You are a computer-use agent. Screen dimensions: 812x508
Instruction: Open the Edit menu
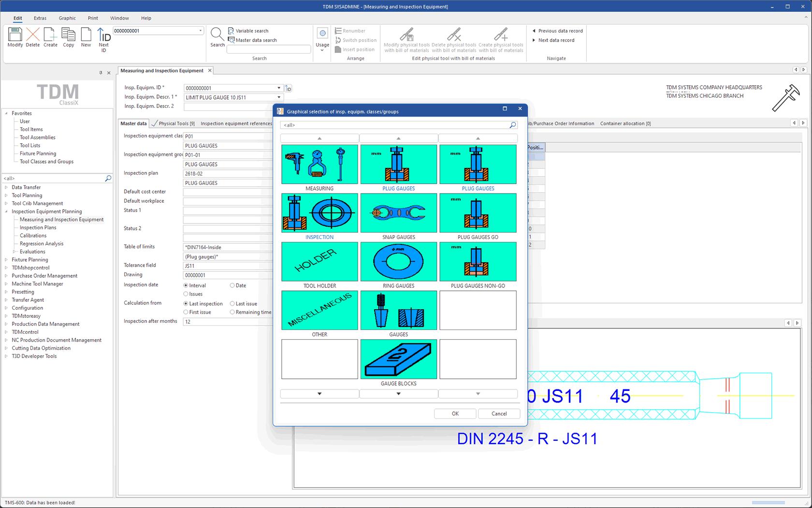[x=18, y=18]
